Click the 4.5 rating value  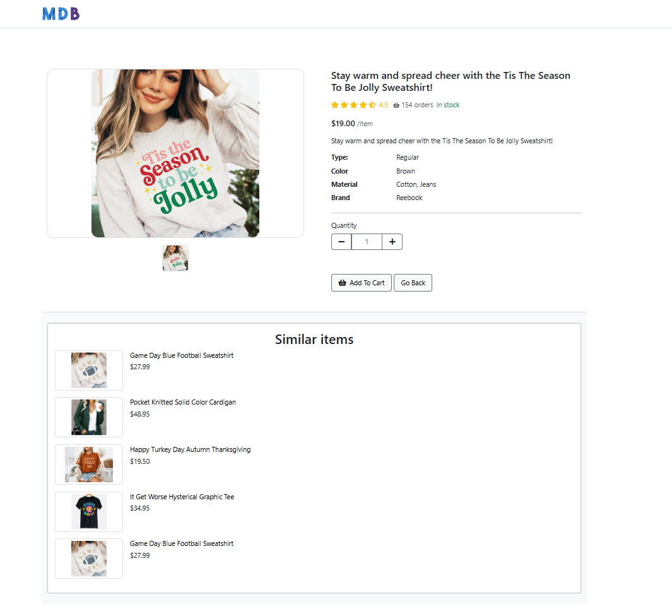384,105
